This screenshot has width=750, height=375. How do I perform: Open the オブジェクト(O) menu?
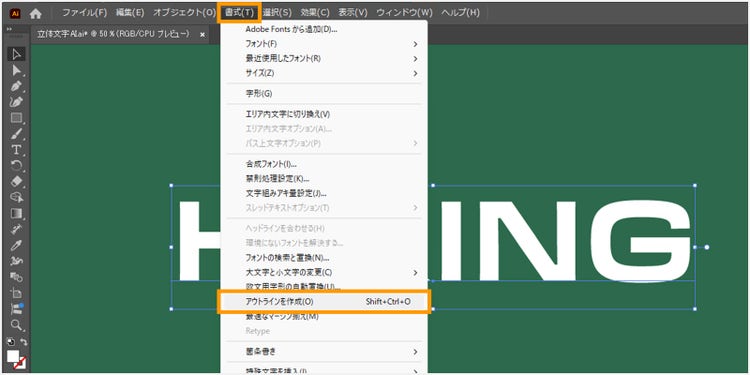coord(184,13)
